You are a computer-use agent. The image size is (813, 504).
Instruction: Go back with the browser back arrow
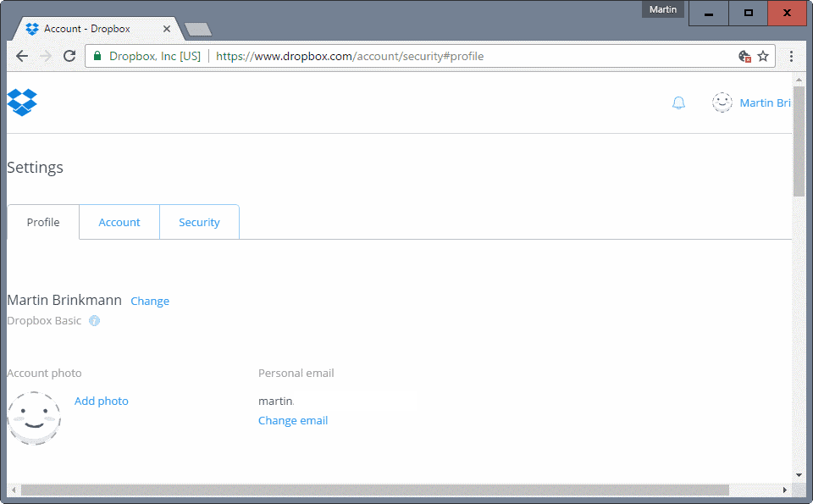pyautogui.click(x=22, y=56)
